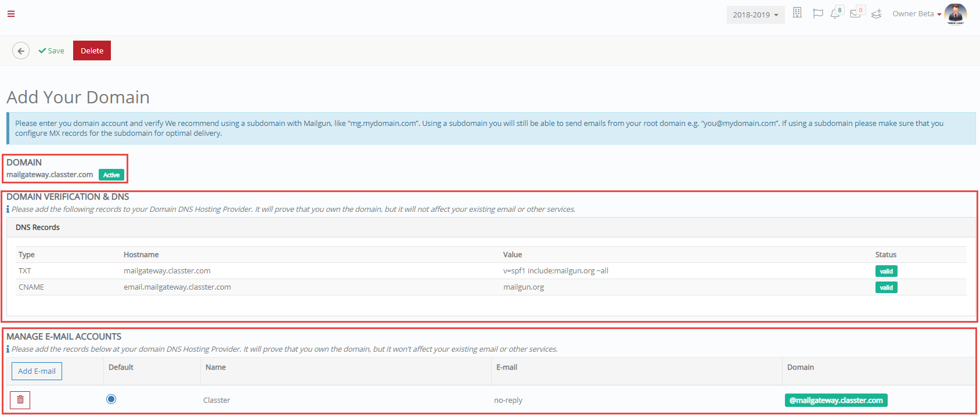The image size is (980, 415).
Task: Click the Domain column header in accounts table
Action: [x=801, y=367]
